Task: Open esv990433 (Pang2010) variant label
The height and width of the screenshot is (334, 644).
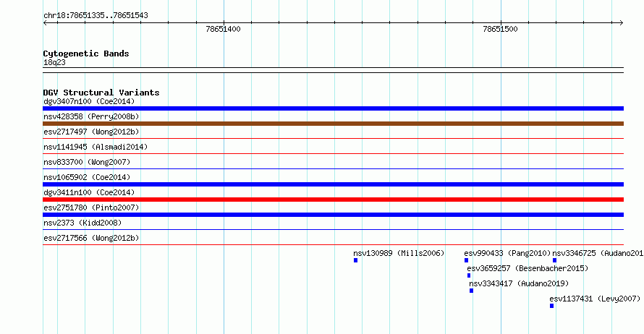Action: [x=507, y=253]
